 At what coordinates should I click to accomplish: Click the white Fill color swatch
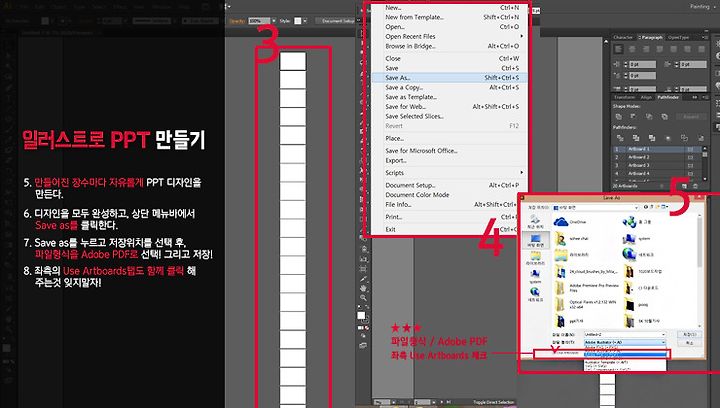(361, 315)
